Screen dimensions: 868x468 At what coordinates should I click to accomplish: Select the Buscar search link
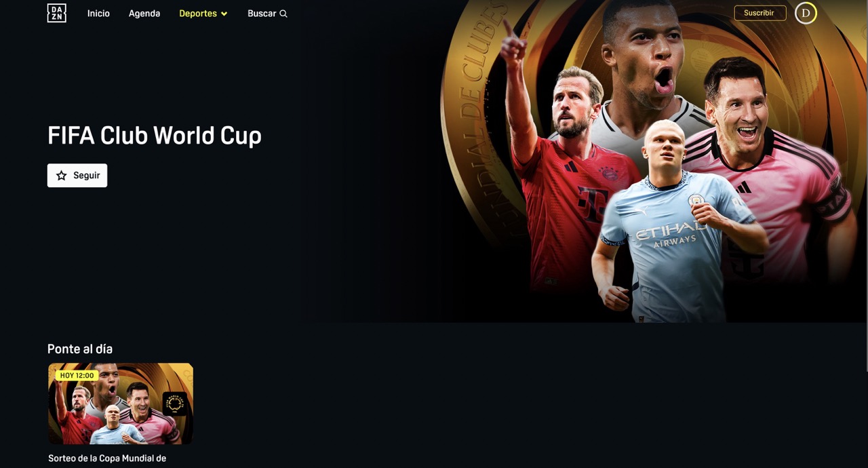click(267, 14)
